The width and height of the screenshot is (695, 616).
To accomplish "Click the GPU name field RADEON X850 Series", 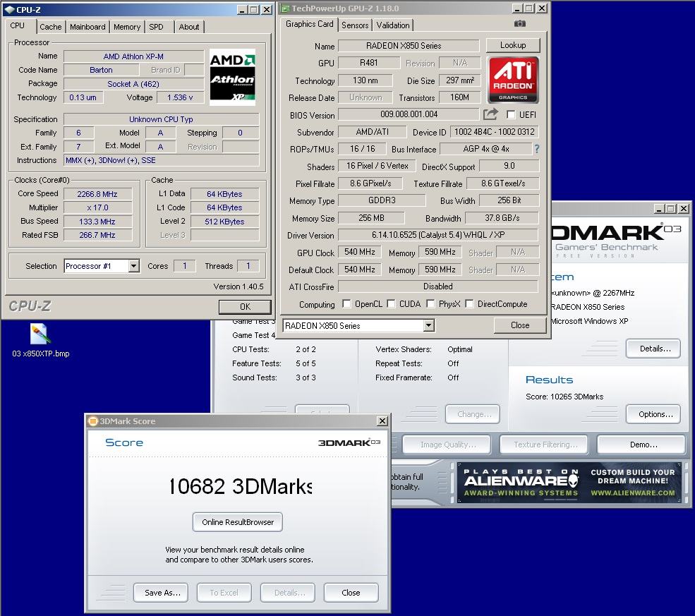I will (x=409, y=46).
